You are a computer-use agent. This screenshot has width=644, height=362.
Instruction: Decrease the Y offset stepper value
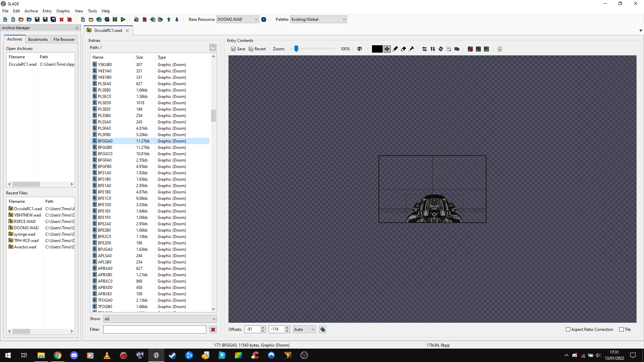pos(287,331)
